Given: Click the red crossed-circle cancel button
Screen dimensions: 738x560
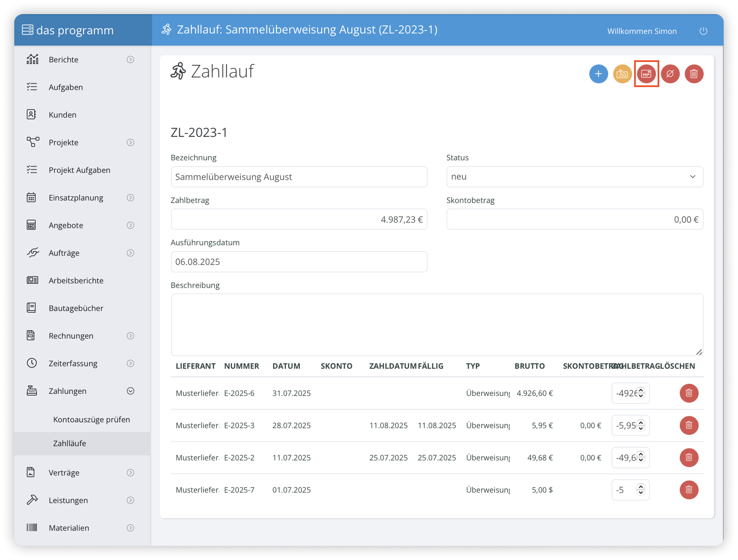Looking at the screenshot, I should [x=670, y=74].
